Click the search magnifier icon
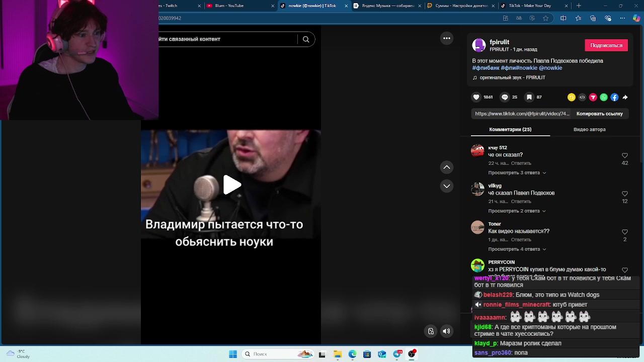Viewport: 644px width, 362px height. pyautogui.click(x=306, y=39)
